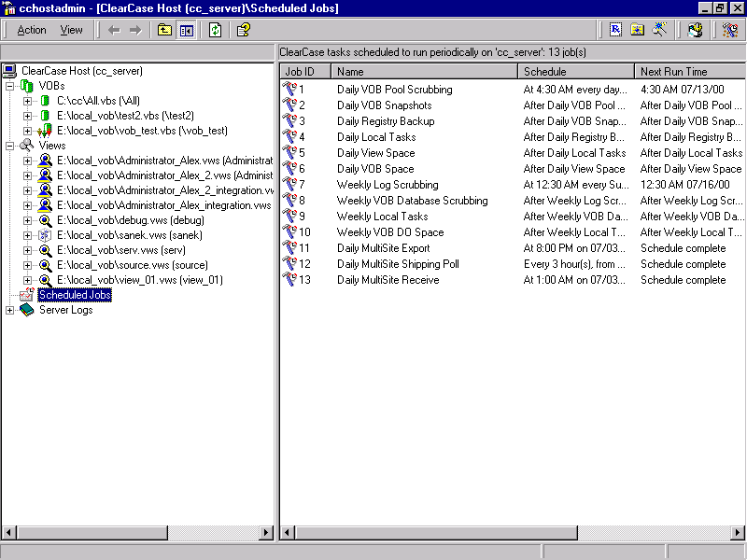Viewport: 747px width, 560px height.
Task: Toggle the Show/Hide Console Tree button
Action: [186, 31]
